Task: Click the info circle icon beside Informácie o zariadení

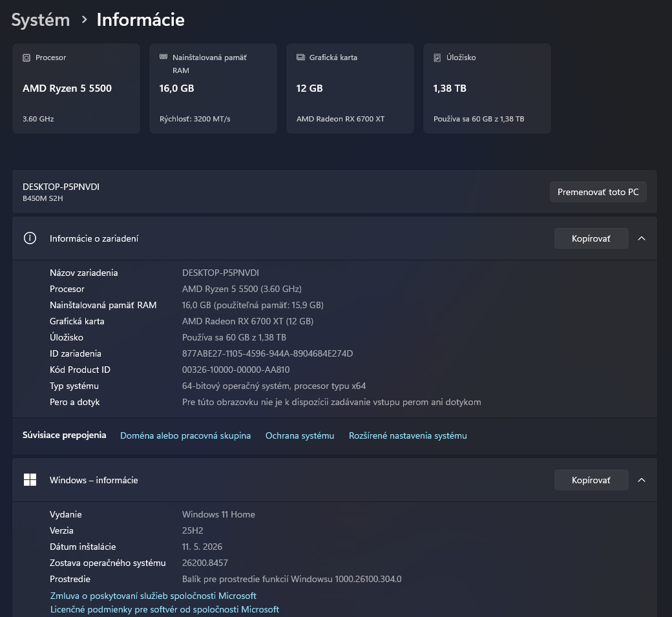Action: point(30,238)
